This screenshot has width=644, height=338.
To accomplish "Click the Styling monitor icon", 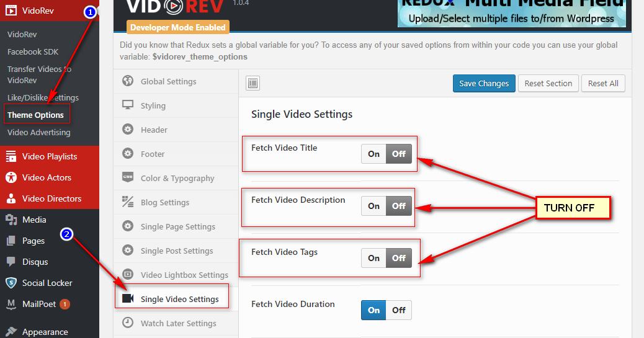I will (x=128, y=105).
